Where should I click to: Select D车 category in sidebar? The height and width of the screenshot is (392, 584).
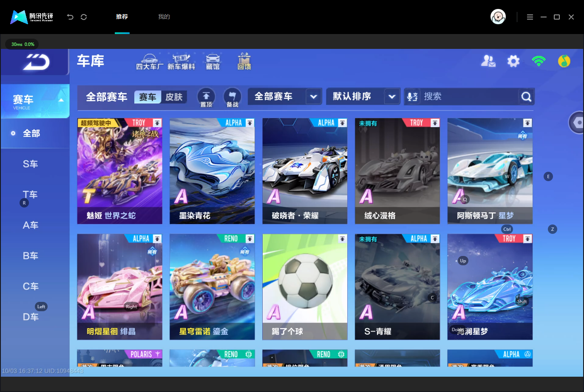click(x=31, y=317)
